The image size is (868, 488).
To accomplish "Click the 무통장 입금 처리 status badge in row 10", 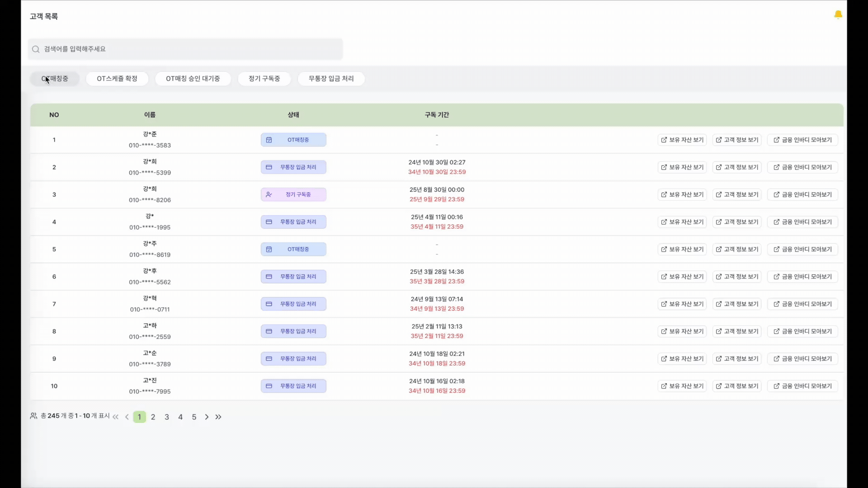I will (x=293, y=386).
